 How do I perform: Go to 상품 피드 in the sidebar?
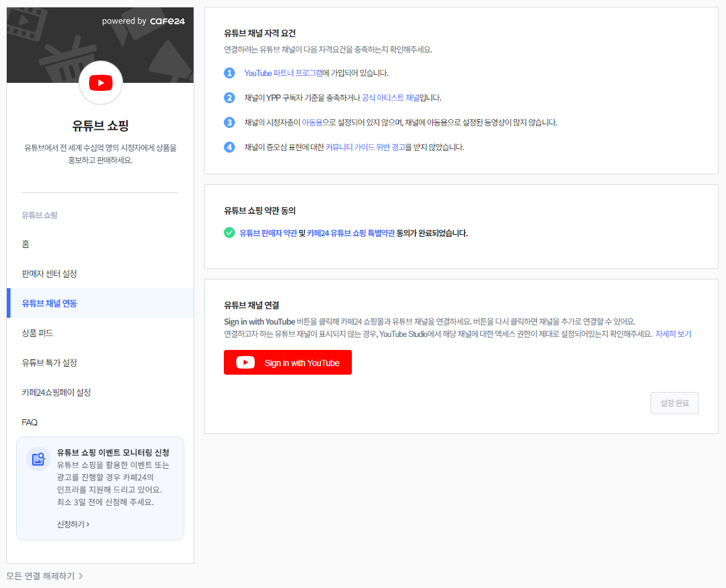coord(100,333)
